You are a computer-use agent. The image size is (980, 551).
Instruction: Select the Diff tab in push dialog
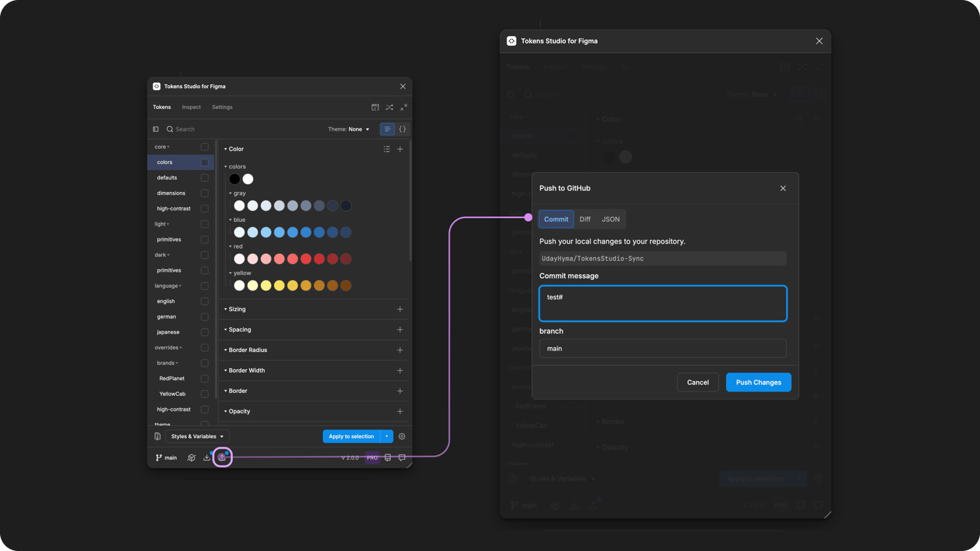click(x=585, y=219)
